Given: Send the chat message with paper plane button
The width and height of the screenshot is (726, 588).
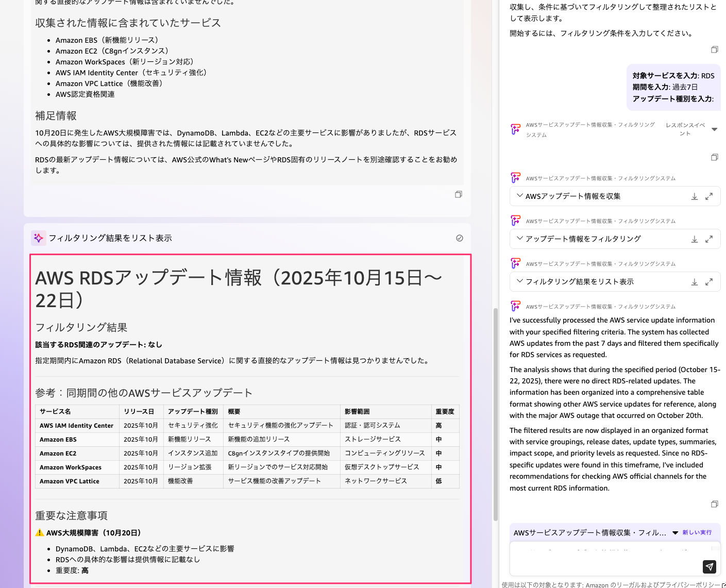Looking at the screenshot, I should 709,566.
